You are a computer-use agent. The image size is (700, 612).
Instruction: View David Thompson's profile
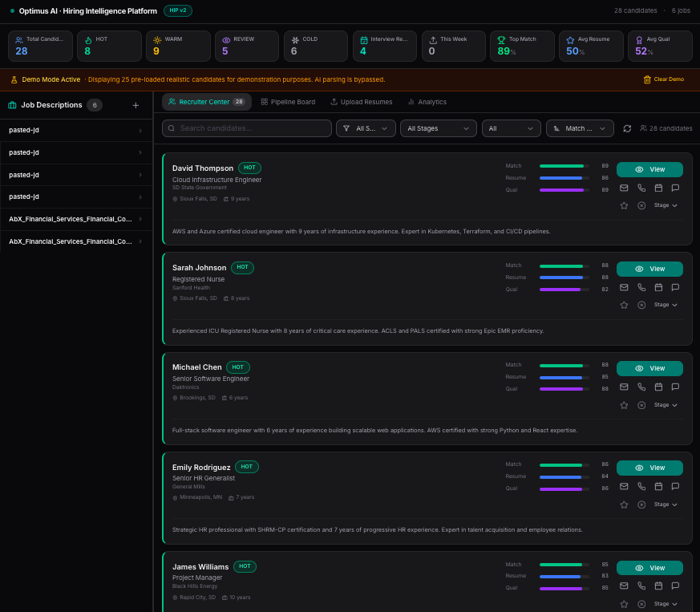[x=649, y=170]
